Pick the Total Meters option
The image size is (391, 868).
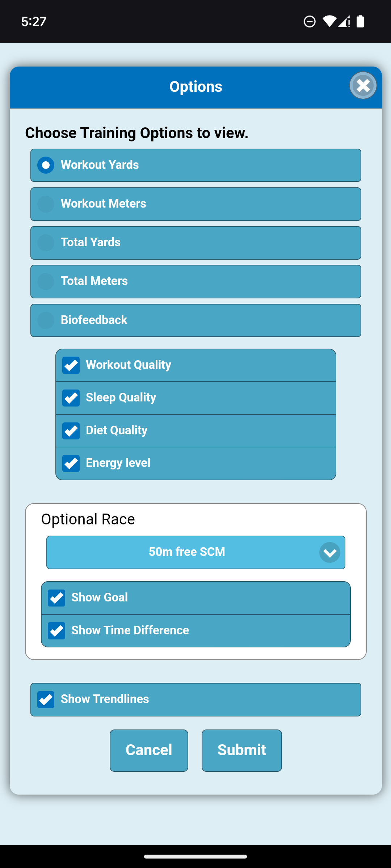[46, 281]
